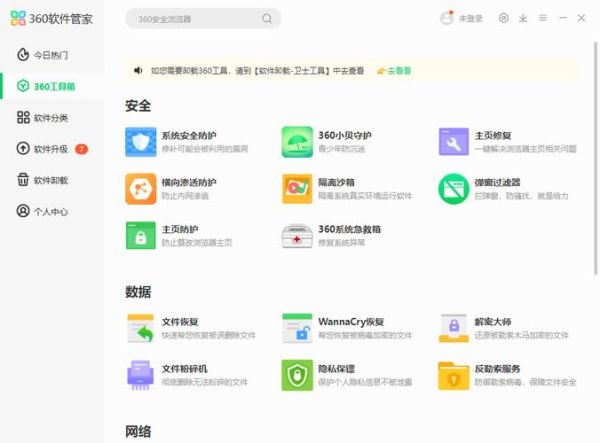Click the 文件粉碎机 title text
Screen dimensions: 600x443
click(x=184, y=369)
